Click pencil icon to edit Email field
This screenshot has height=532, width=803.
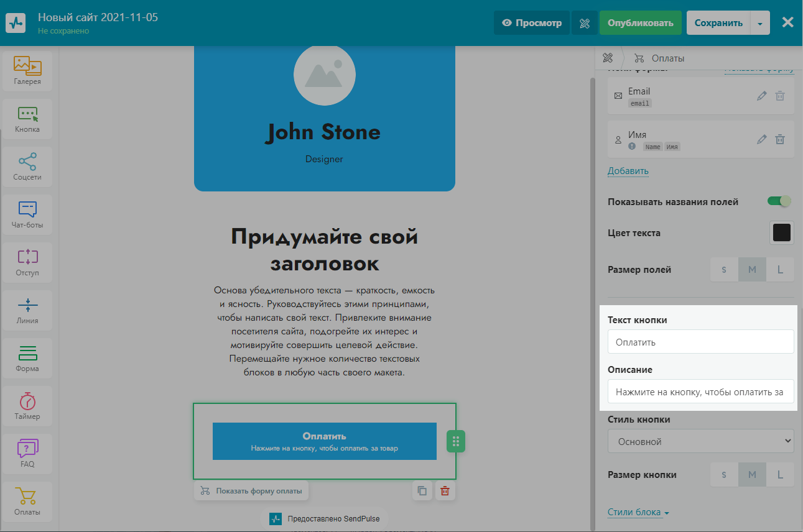[761, 96]
